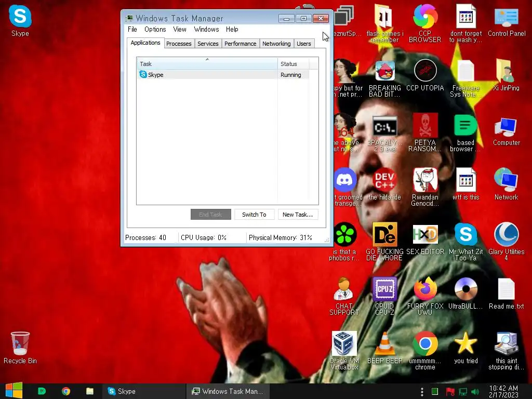Launch CPUID CPU-Z
Image resolution: width=532 pixels, height=399 pixels.
click(x=384, y=296)
